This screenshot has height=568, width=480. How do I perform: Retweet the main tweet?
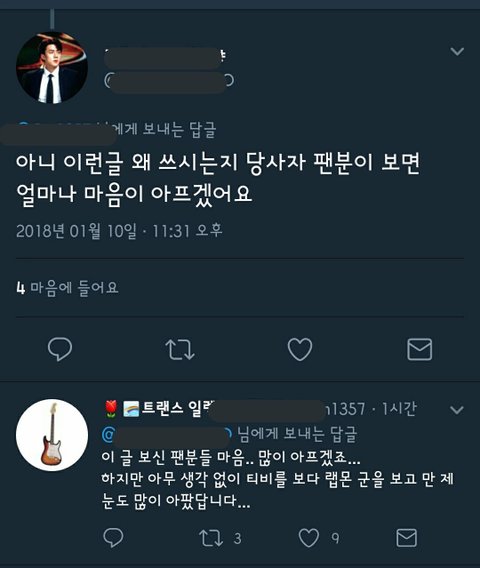(x=180, y=350)
